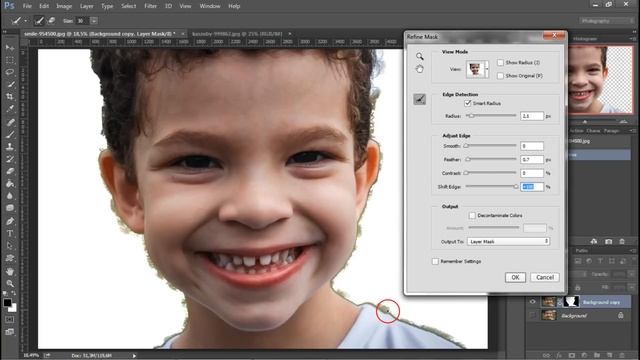Click the Contrast value input field
The width and height of the screenshot is (640, 360).
point(532,173)
